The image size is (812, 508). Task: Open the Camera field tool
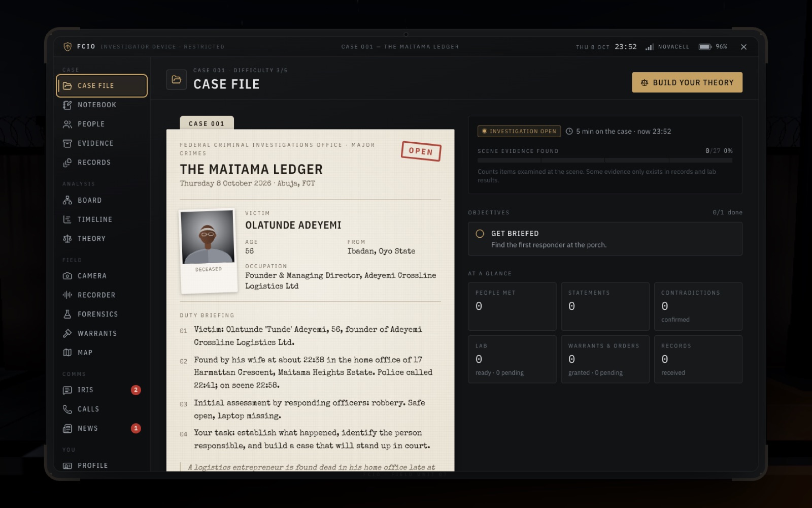tap(67, 276)
